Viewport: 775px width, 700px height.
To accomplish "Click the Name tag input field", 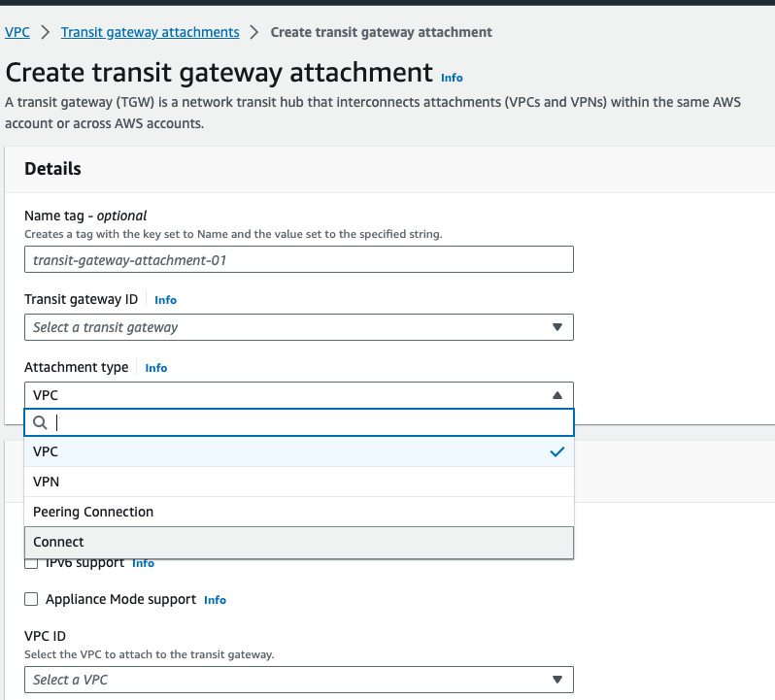I will pos(298,259).
